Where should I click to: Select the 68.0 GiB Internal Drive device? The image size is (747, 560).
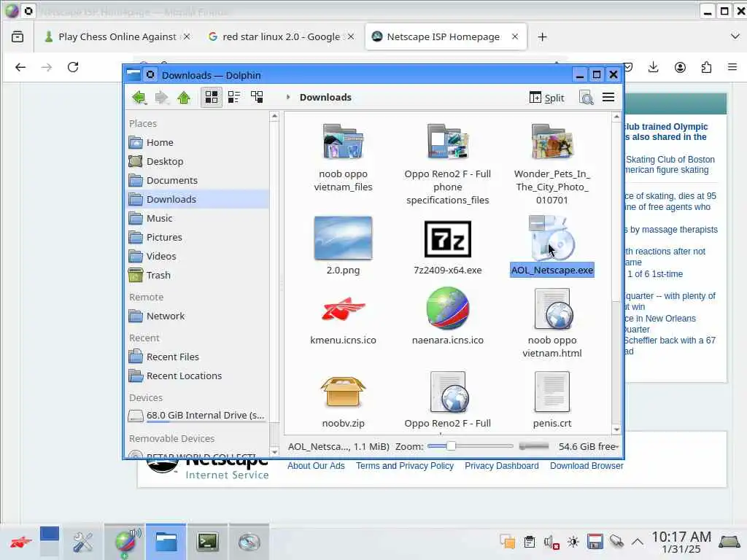click(x=198, y=416)
